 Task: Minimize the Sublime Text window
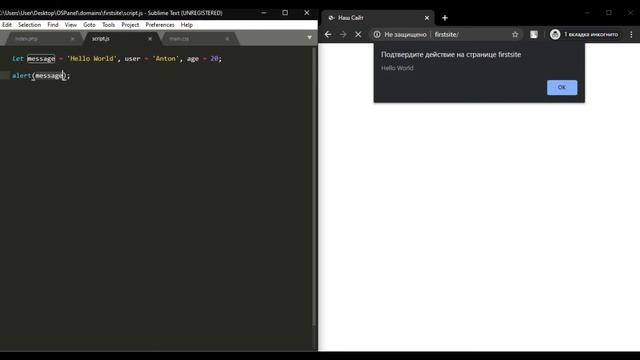264,13
